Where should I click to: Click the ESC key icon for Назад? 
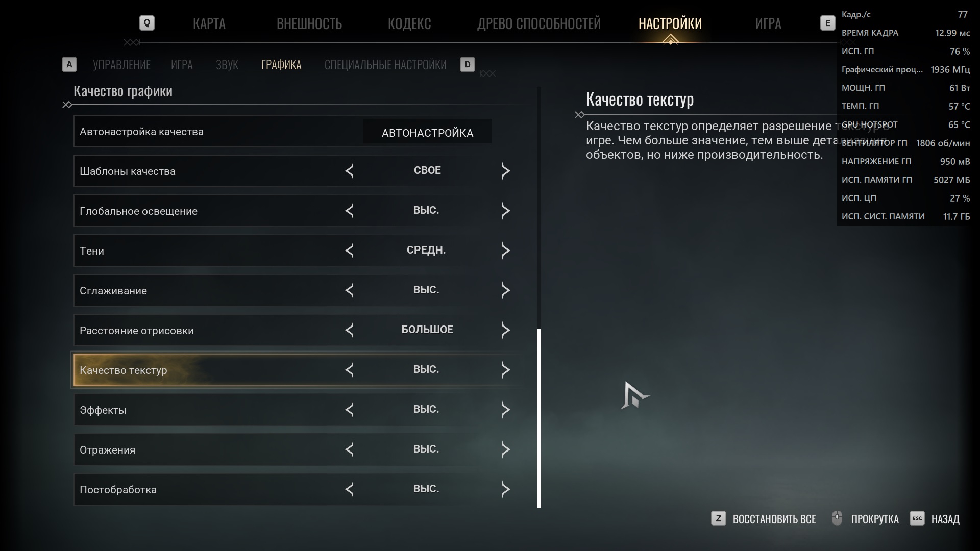tap(917, 519)
